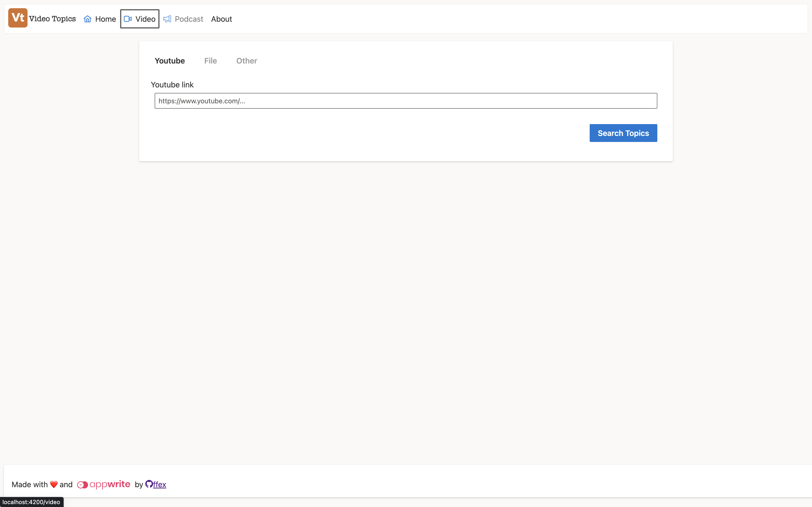812x507 pixels.
Task: Click the Youtube link label
Action: [x=172, y=85]
